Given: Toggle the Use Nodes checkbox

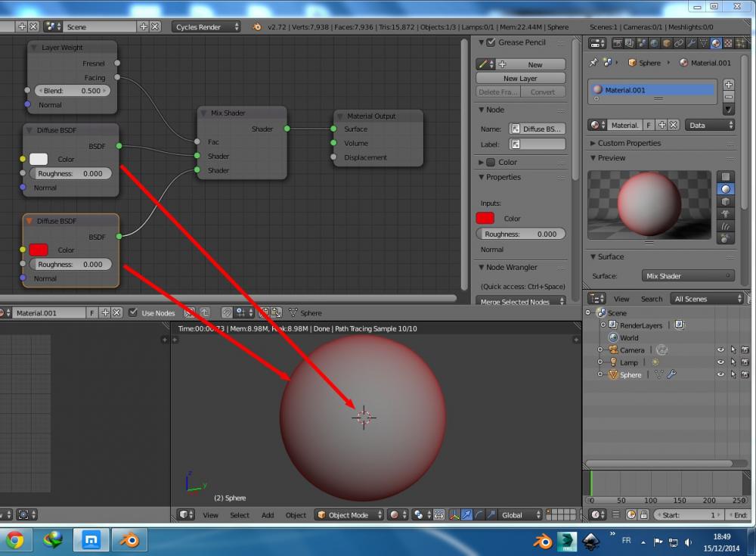Looking at the screenshot, I should 133,312.
